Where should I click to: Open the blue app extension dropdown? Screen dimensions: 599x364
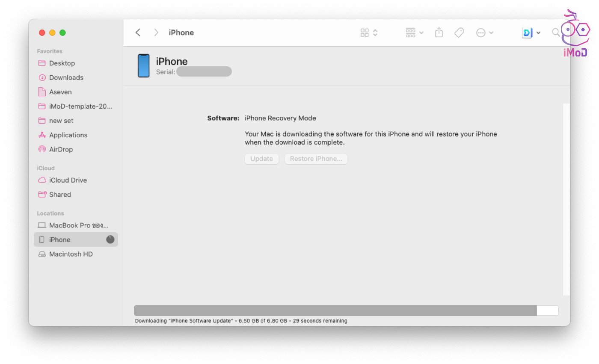click(x=531, y=33)
